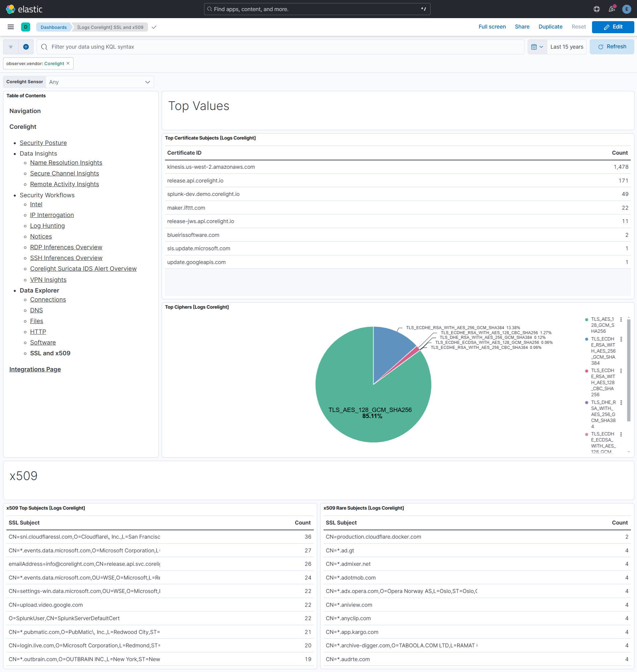
Task: Click the Dashboards breadcrumb
Action: pos(53,27)
